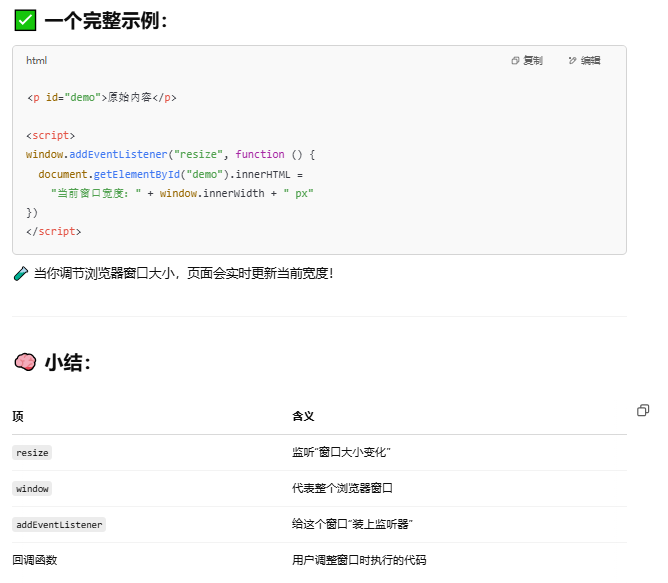
Task: Click the 项 column header
Action: (18, 416)
